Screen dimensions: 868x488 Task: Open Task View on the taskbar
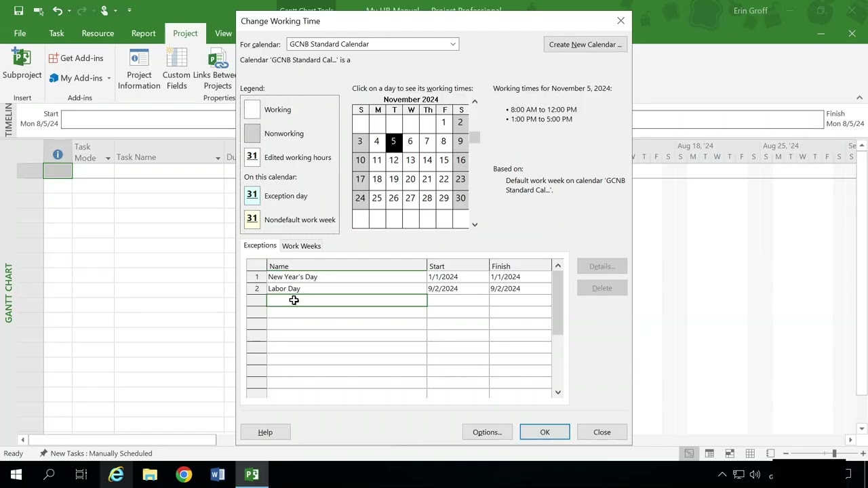click(81, 474)
